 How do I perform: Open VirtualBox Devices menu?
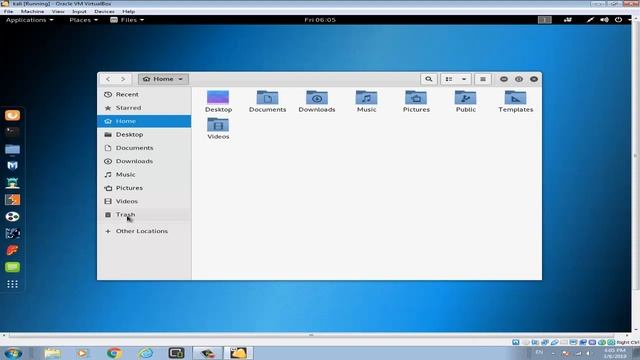point(104,11)
